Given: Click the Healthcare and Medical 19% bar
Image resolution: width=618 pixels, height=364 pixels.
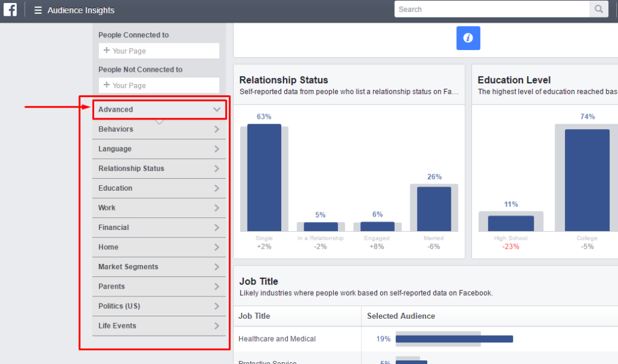Looking at the screenshot, I should click(x=454, y=339).
